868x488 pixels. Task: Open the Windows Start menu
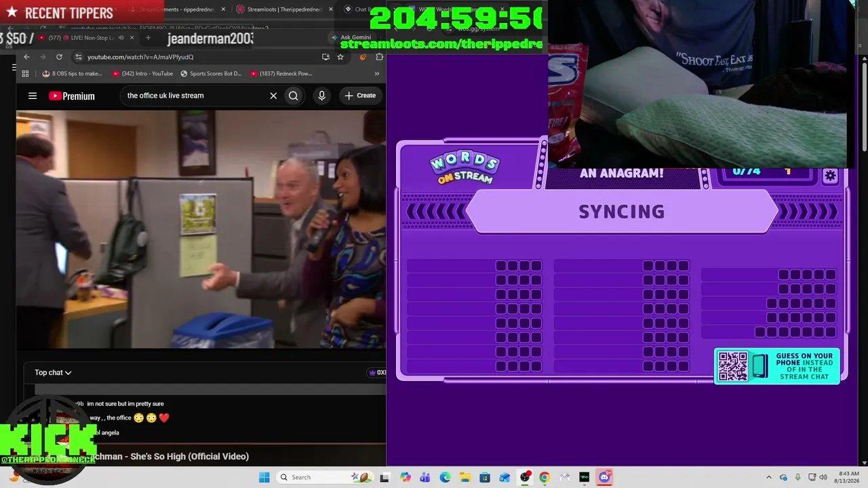click(264, 477)
